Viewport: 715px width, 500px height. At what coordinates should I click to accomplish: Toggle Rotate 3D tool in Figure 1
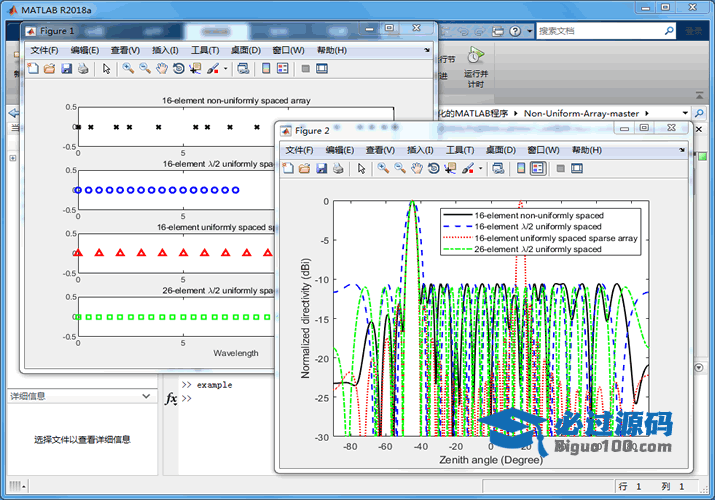[x=178, y=69]
